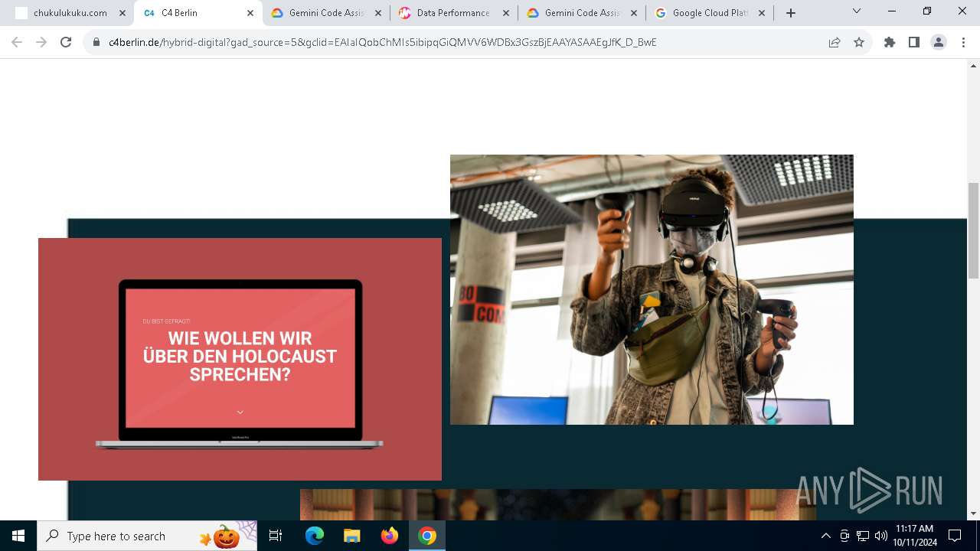980x551 pixels.
Task: Open the Extensions puzzle icon
Action: coord(890,42)
